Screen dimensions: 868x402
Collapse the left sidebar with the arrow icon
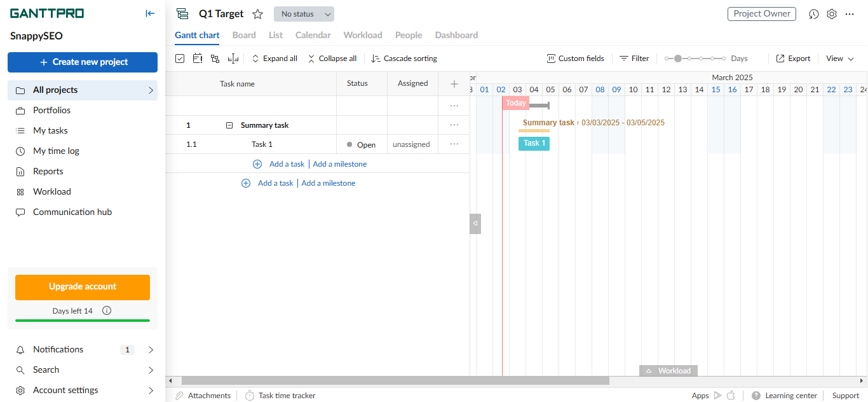tap(150, 13)
